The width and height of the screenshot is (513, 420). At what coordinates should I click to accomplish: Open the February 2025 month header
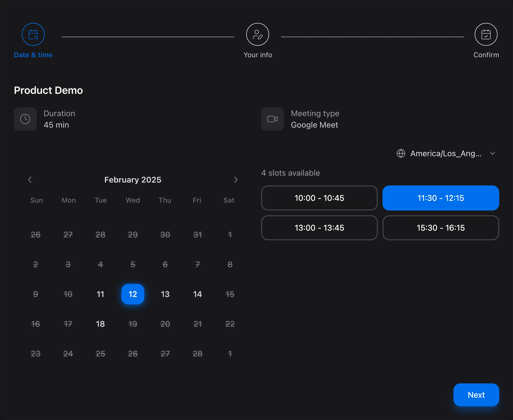coord(133,179)
